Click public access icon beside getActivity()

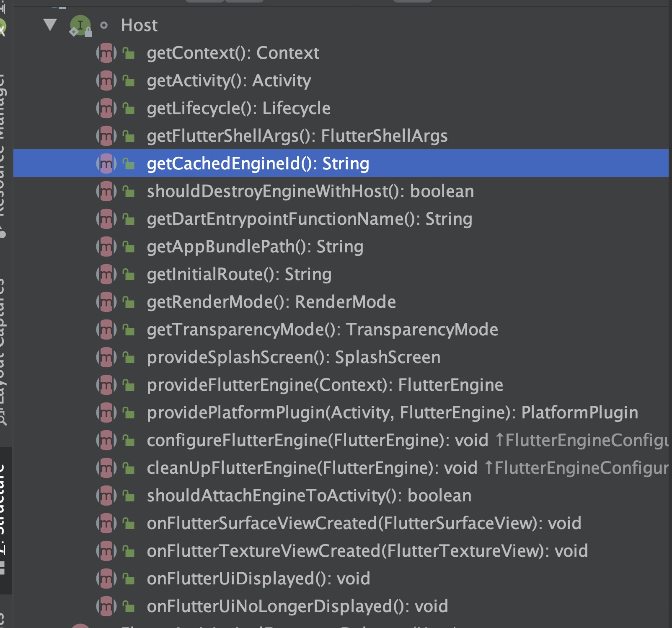point(129,80)
